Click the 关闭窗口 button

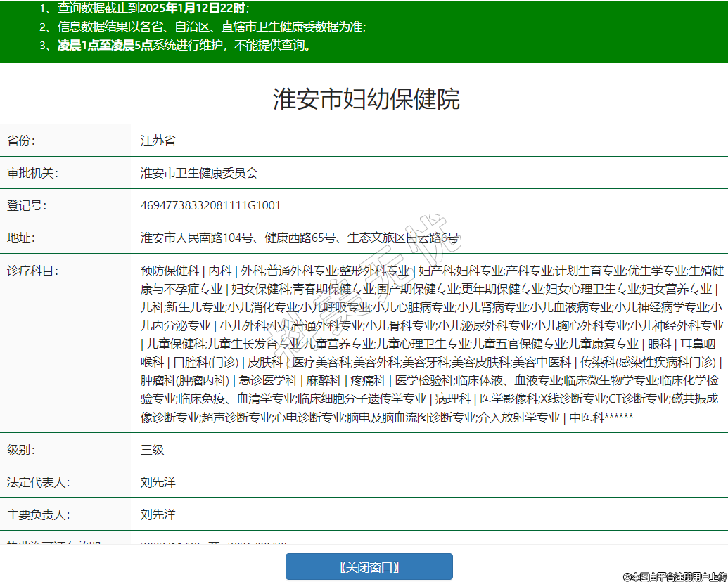[369, 567]
